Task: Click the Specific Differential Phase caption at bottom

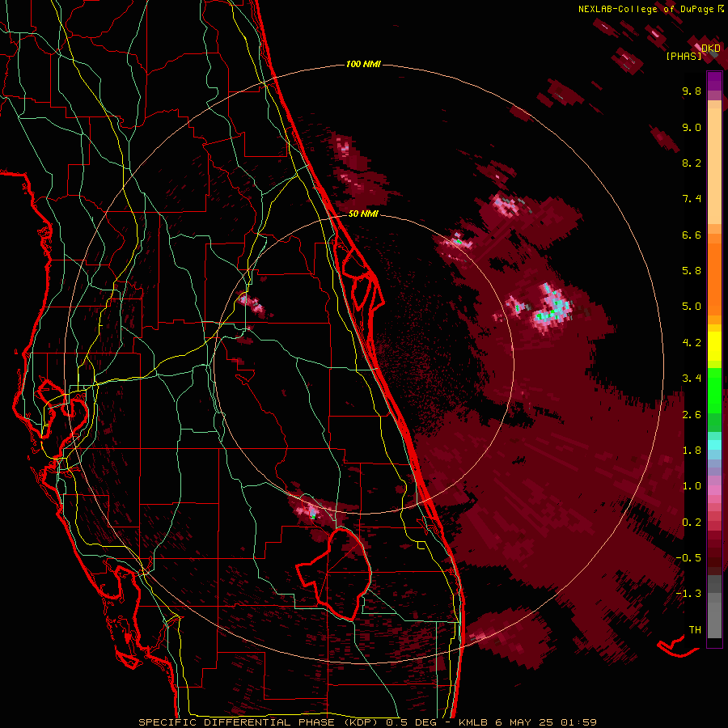Action: point(367,722)
